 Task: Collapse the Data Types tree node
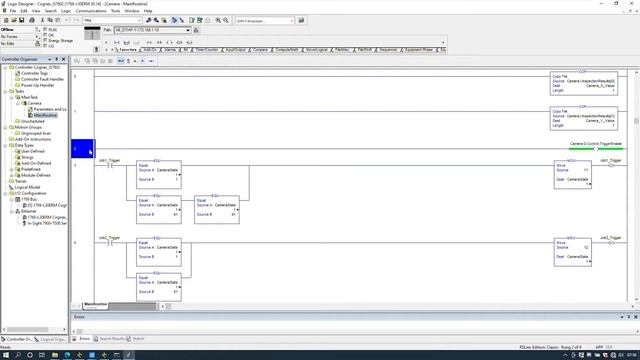tap(5, 145)
